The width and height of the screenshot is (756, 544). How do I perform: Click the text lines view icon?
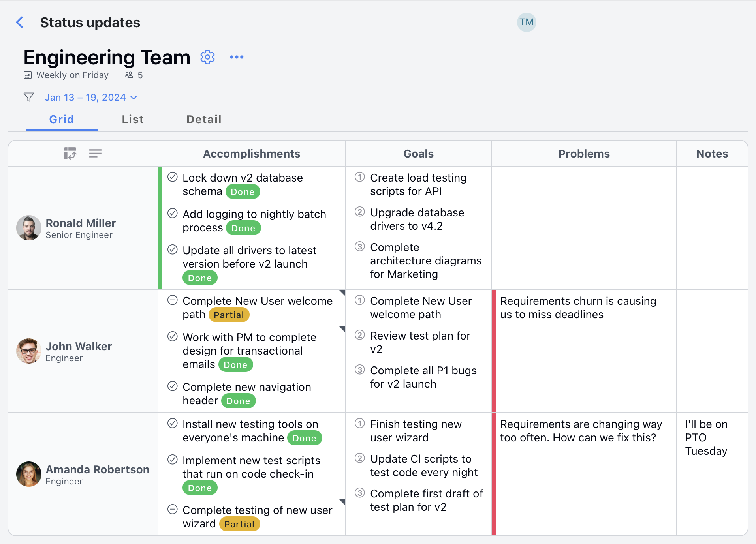[95, 154]
